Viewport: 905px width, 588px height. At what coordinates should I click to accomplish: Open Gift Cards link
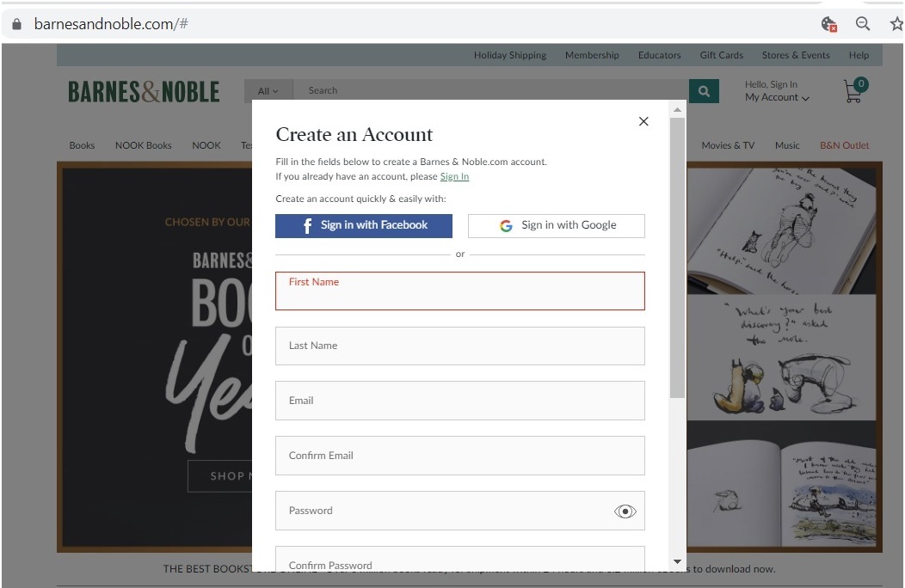point(722,55)
